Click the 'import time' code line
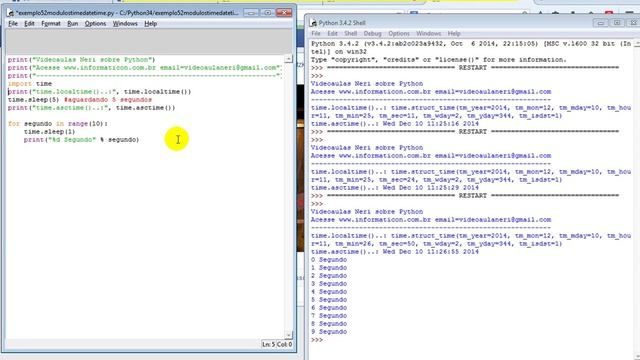Image resolution: width=640 pixels, height=360 pixels. [x=30, y=84]
